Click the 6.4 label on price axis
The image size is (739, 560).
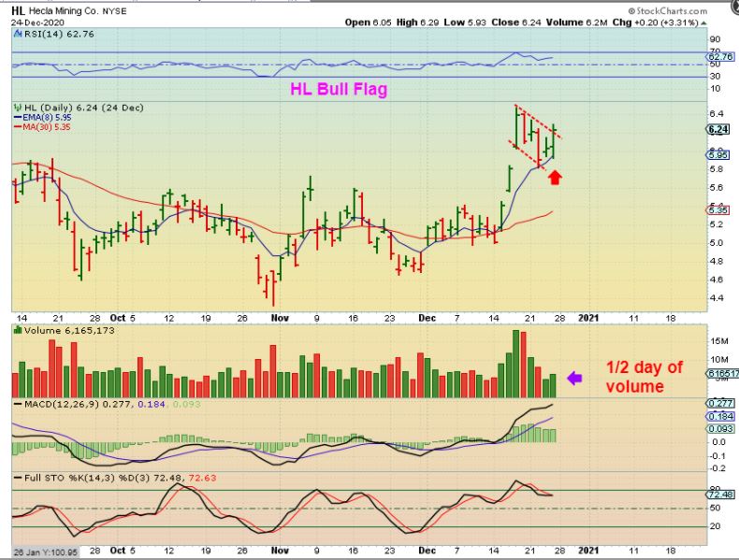pyautogui.click(x=717, y=113)
